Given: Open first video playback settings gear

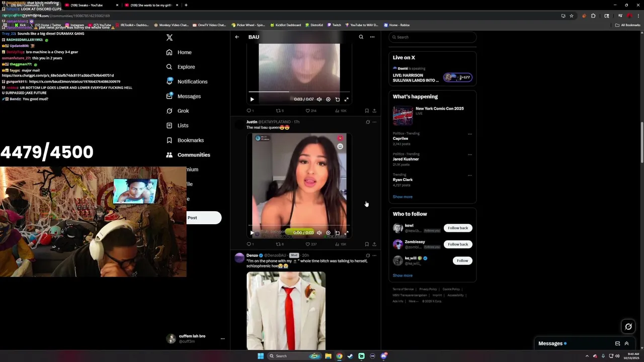Looking at the screenshot, I should 328,100.
